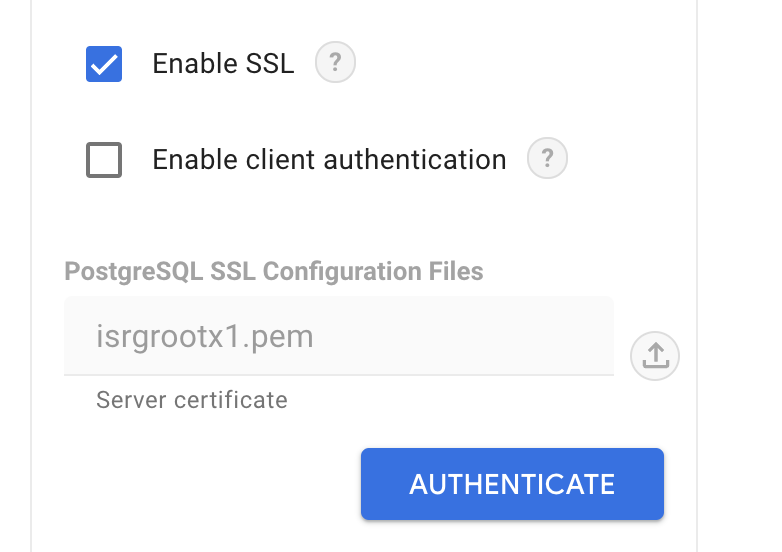Viewport: 782px width, 552px height.
Task: Replace isrgrootx1.pem using the upload button
Action: coord(655,356)
